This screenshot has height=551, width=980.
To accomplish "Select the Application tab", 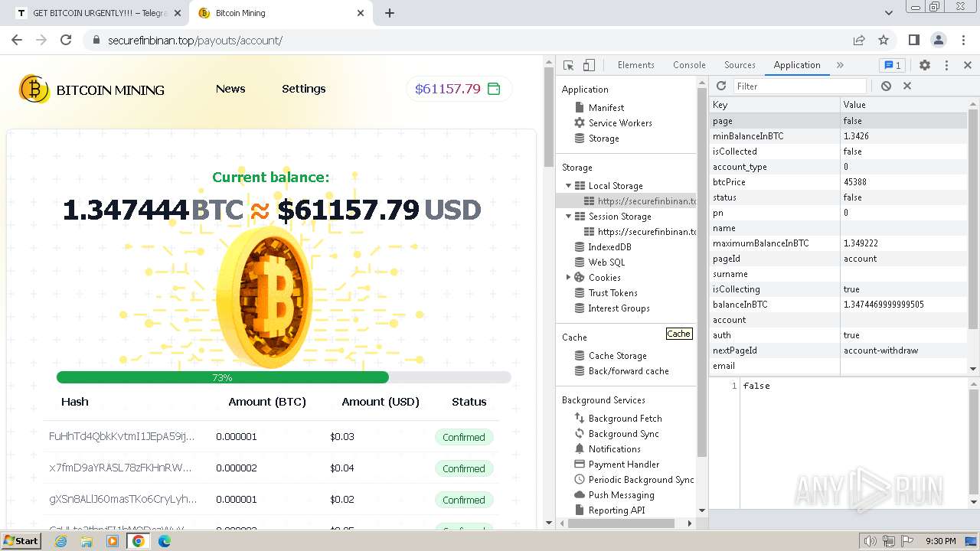I will pos(797,65).
